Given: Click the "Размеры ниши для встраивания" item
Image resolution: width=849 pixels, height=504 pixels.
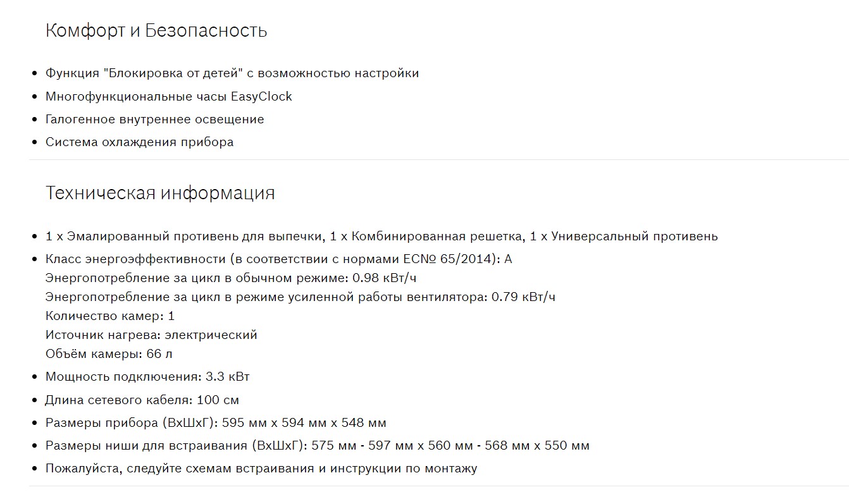Looking at the screenshot, I should (x=317, y=446).
